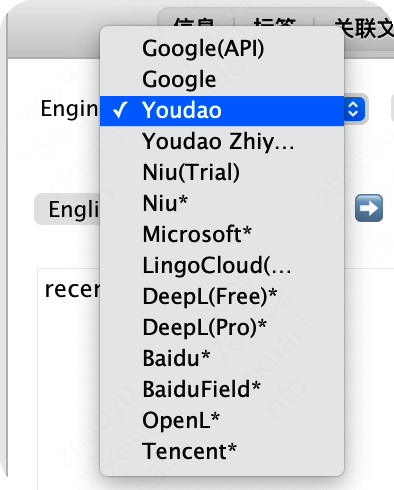The height and width of the screenshot is (490, 394).
Task: Choose DeepL(Pro)* engine
Action: (x=222, y=327)
